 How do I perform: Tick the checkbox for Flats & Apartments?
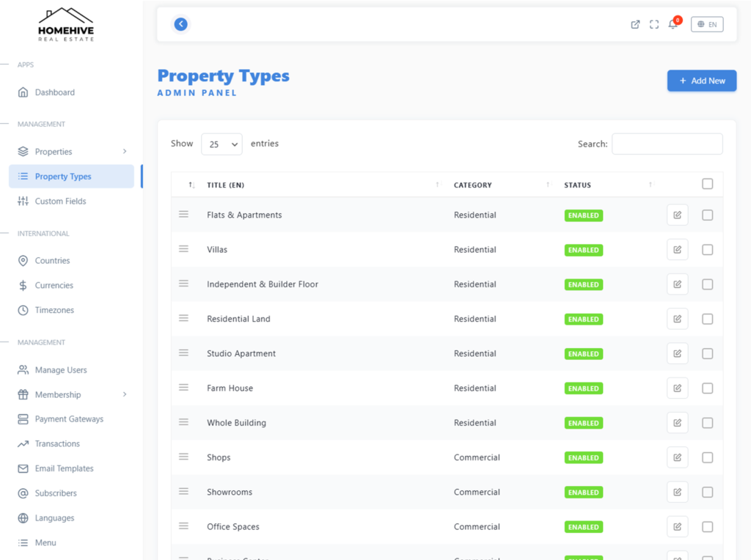pyautogui.click(x=707, y=215)
